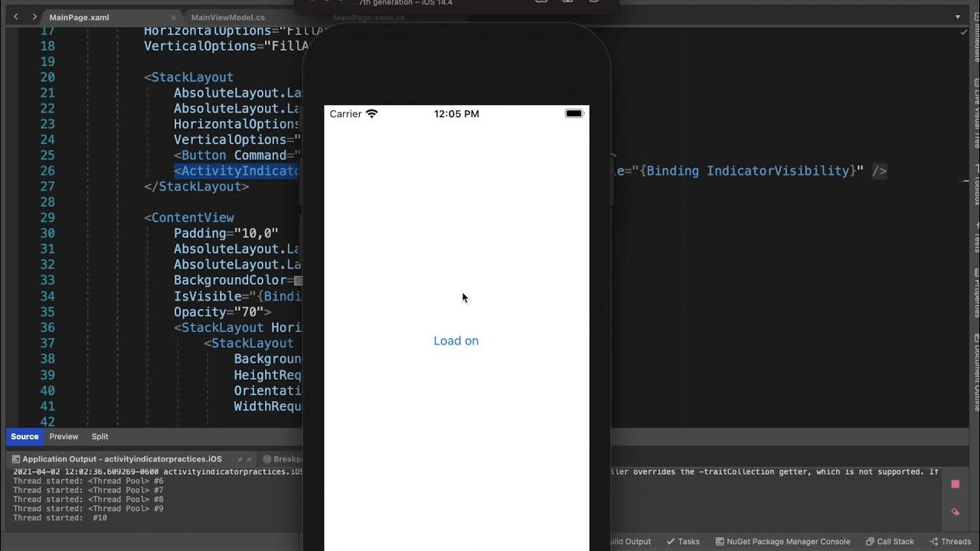
Task: Click the 12:05 PM simulator clock
Action: [x=456, y=113]
